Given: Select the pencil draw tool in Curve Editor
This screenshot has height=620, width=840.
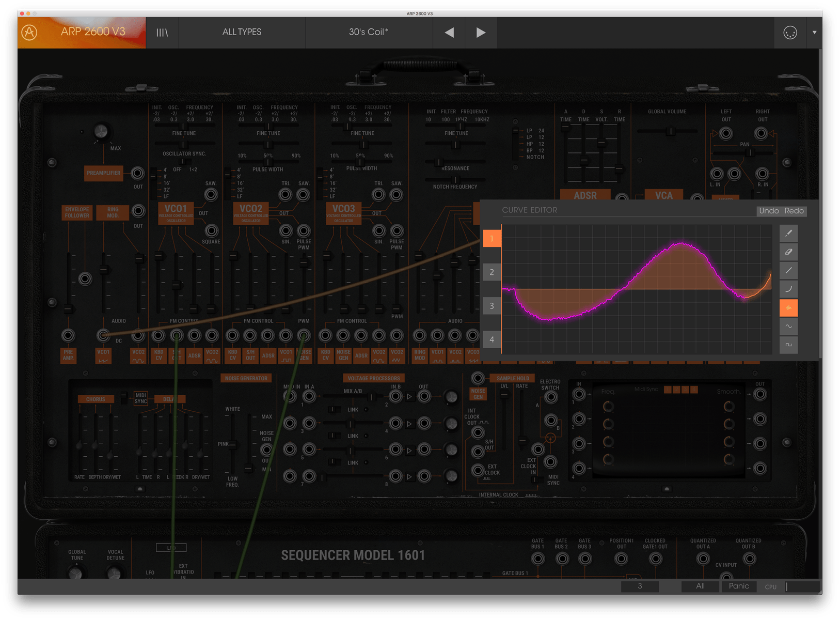Looking at the screenshot, I should 788,234.
